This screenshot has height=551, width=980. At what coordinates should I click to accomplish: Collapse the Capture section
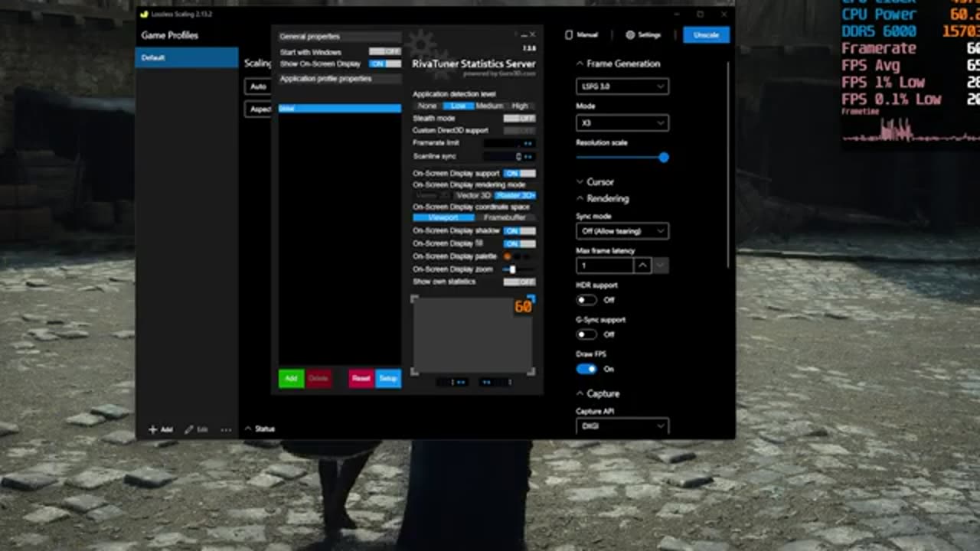[598, 393]
